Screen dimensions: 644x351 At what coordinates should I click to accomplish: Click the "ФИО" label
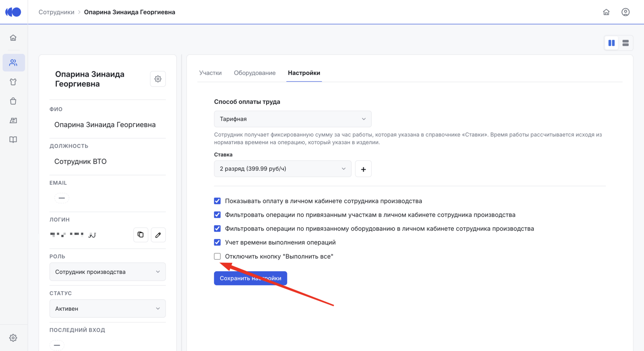(56, 109)
